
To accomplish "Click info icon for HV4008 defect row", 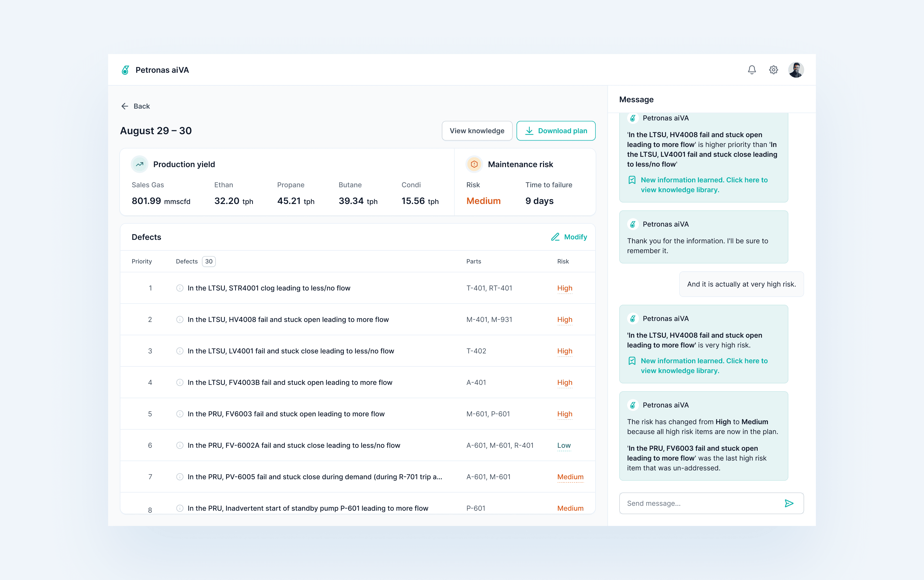I will coord(179,319).
